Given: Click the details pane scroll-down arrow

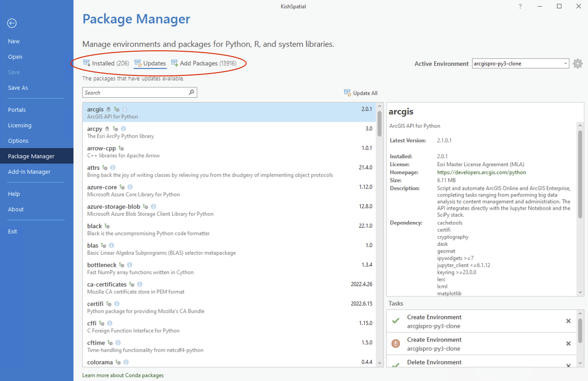Looking at the screenshot, I should (x=580, y=293).
